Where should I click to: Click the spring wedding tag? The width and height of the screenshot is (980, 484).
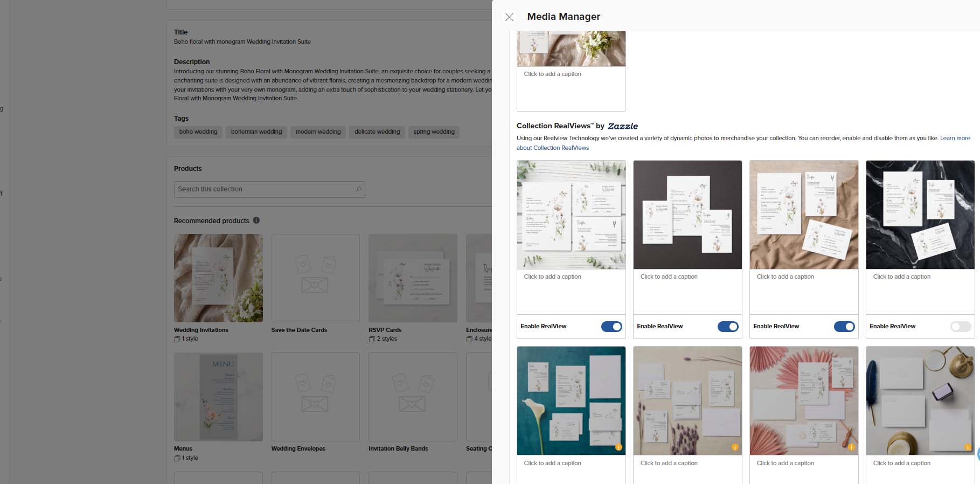(434, 132)
